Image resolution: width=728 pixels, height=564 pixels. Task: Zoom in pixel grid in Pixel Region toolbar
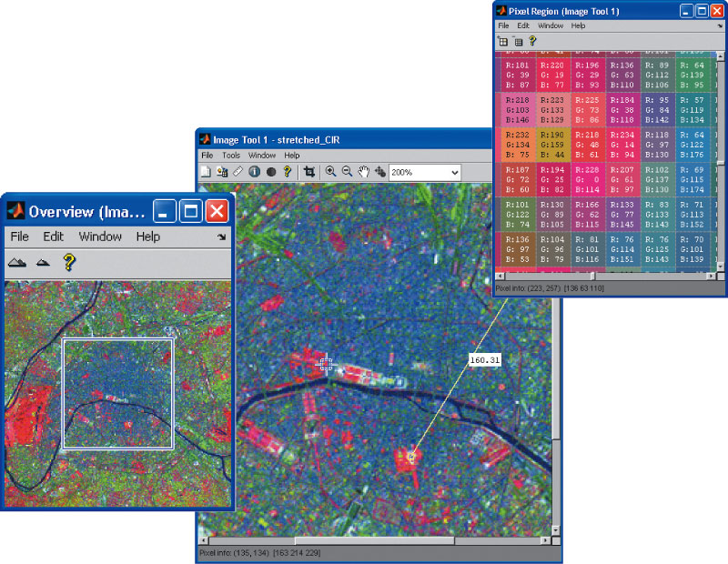point(503,41)
